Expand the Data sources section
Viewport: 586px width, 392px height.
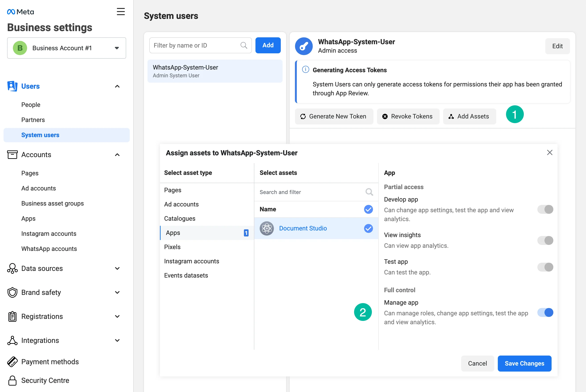tap(117, 268)
